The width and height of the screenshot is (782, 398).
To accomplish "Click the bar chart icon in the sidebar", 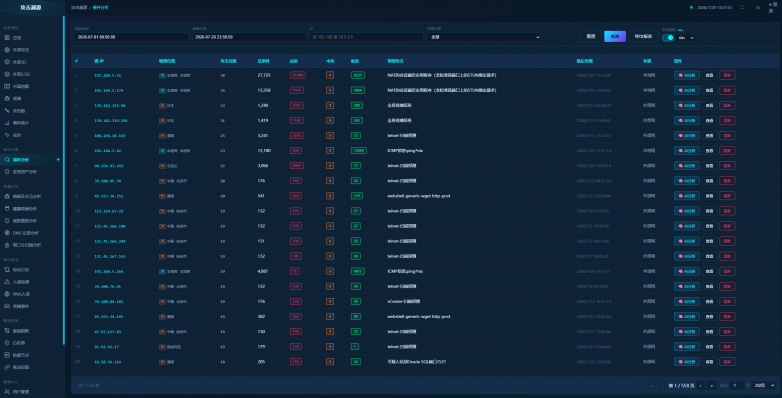I will point(7,123).
